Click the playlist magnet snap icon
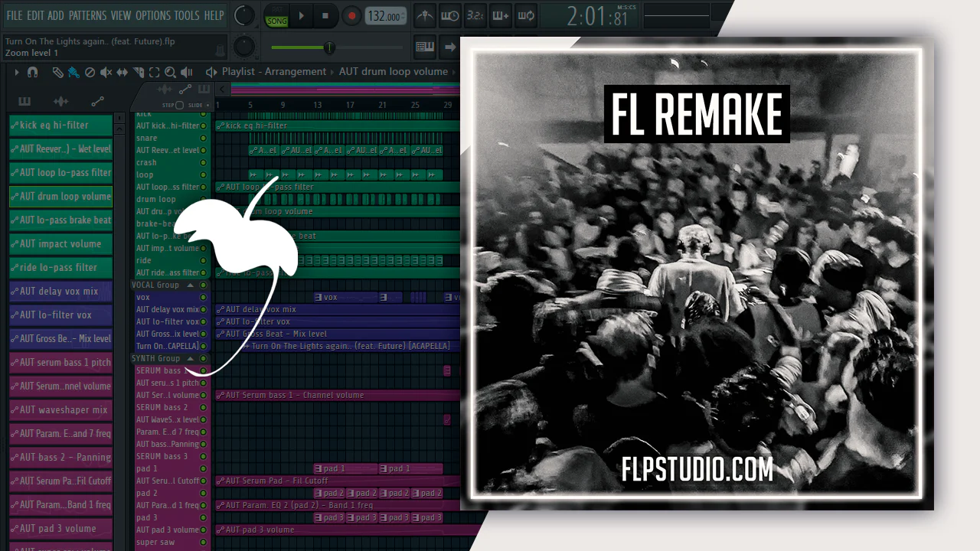Image resolution: width=980 pixels, height=551 pixels. click(x=32, y=72)
